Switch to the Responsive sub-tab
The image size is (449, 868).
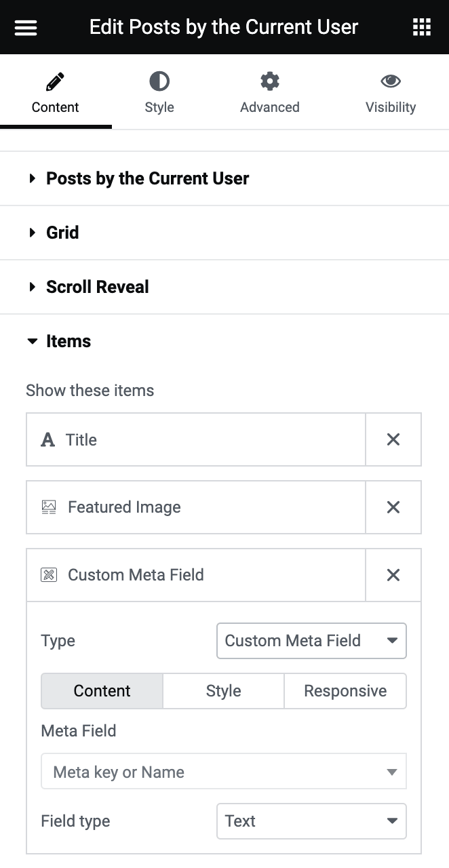(x=345, y=690)
